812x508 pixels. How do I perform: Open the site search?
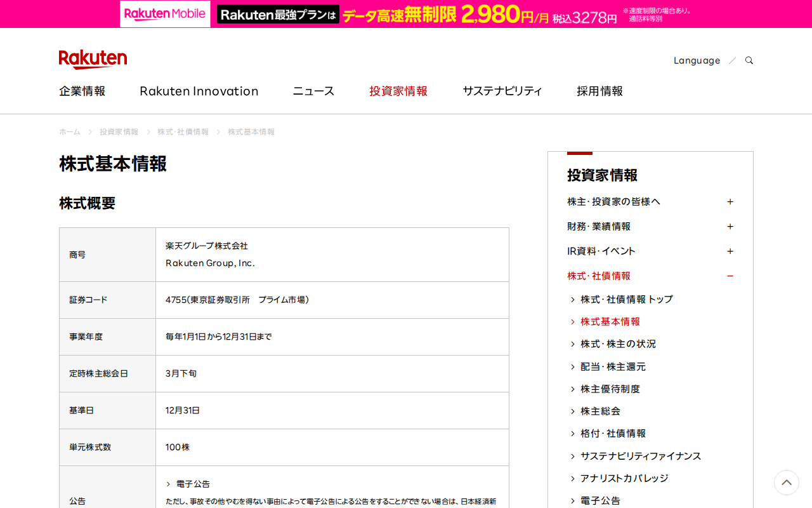pos(749,60)
